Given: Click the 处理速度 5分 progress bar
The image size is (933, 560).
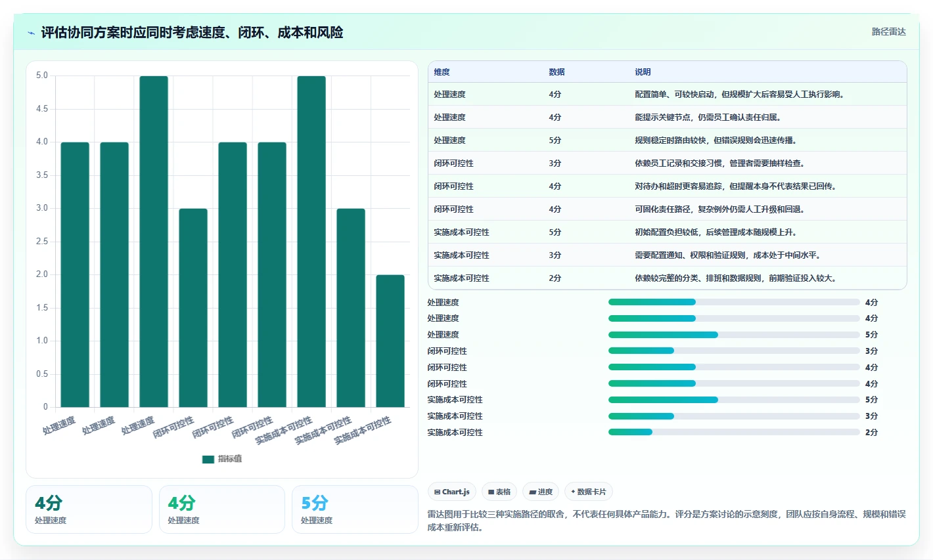Looking at the screenshot, I should point(734,335).
